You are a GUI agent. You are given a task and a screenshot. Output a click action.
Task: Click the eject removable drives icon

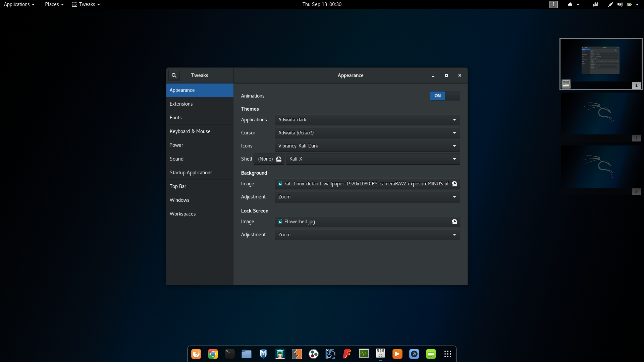click(570, 4)
